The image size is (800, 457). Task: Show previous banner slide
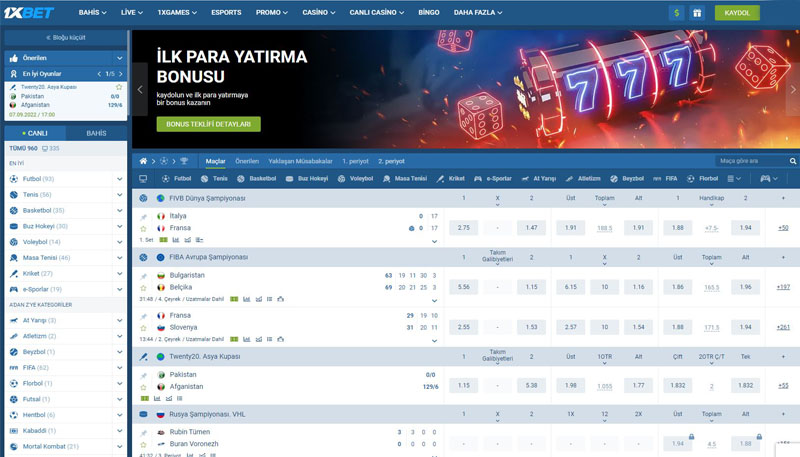point(140,89)
